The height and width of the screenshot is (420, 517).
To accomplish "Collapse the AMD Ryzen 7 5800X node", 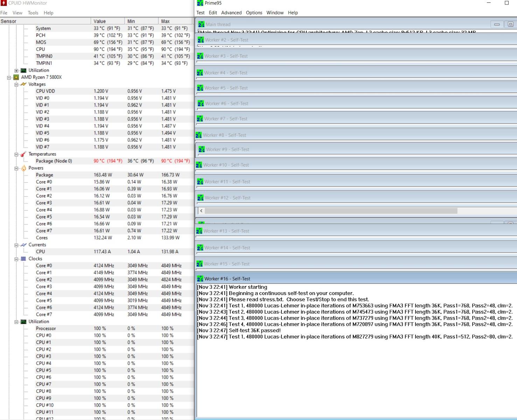I will (9, 77).
